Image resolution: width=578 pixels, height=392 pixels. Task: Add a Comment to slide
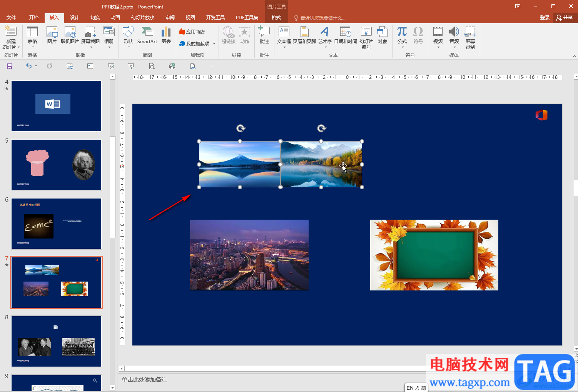click(264, 35)
